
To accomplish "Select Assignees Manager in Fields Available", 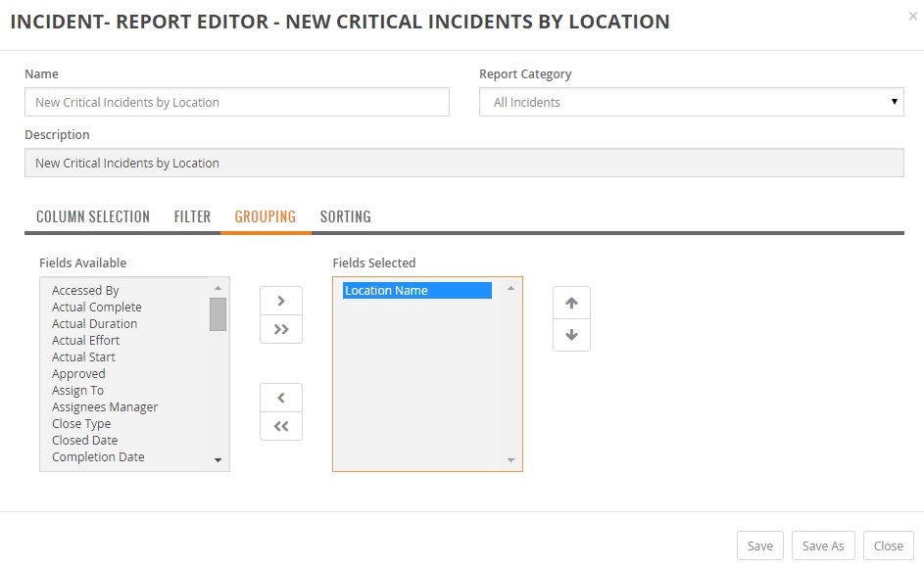I will 105,407.
